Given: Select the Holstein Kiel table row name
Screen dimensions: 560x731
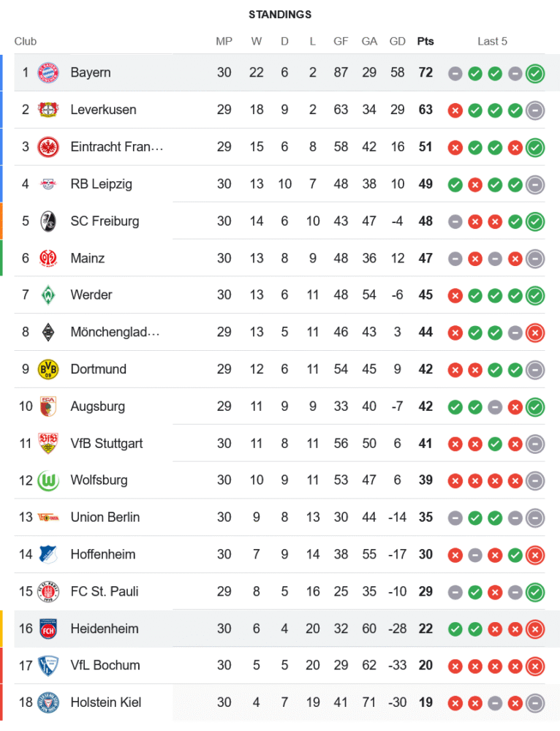Looking at the screenshot, I should (106, 702).
